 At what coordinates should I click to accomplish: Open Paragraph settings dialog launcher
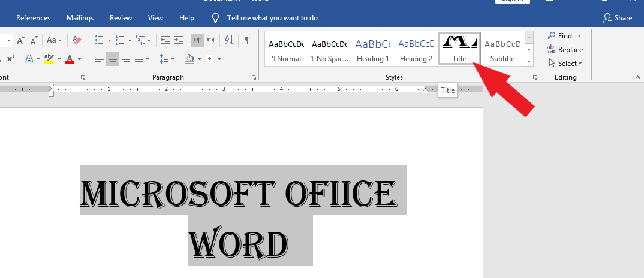coord(254,77)
